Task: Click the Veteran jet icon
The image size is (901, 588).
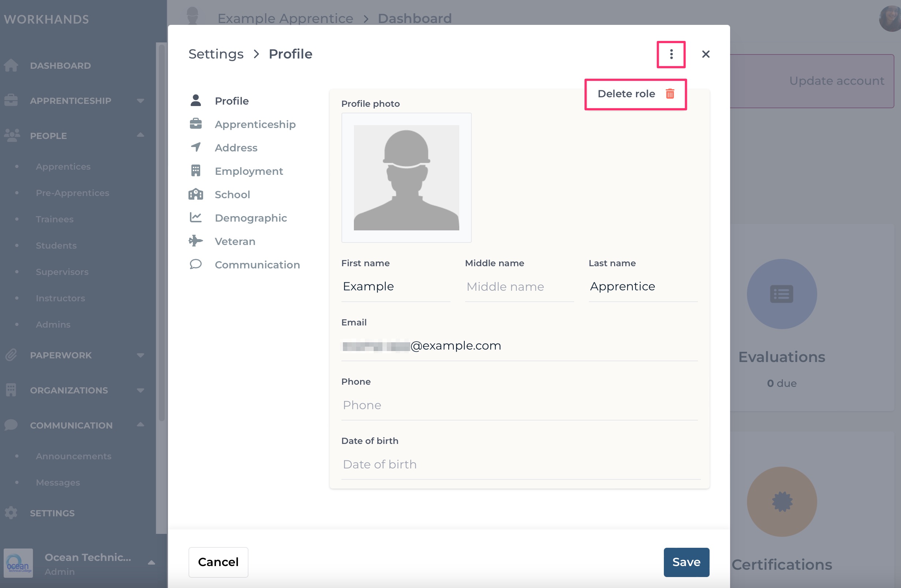Action: point(195,241)
